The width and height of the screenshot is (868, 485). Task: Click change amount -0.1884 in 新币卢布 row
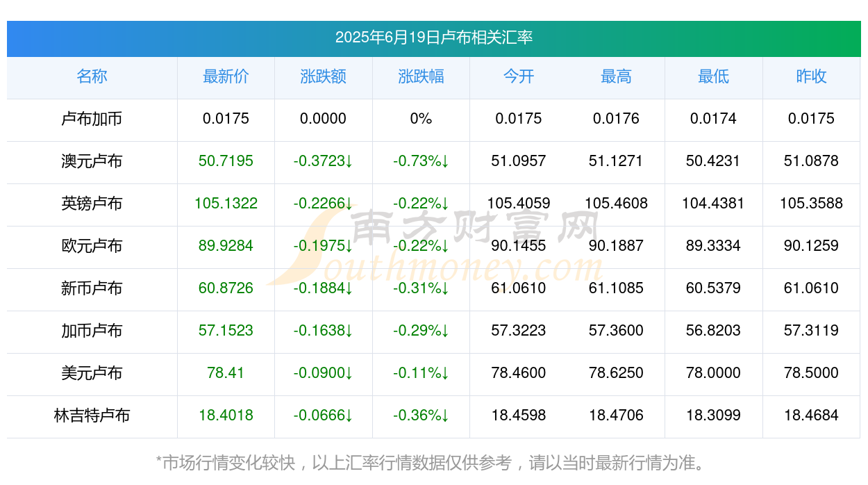click(324, 288)
